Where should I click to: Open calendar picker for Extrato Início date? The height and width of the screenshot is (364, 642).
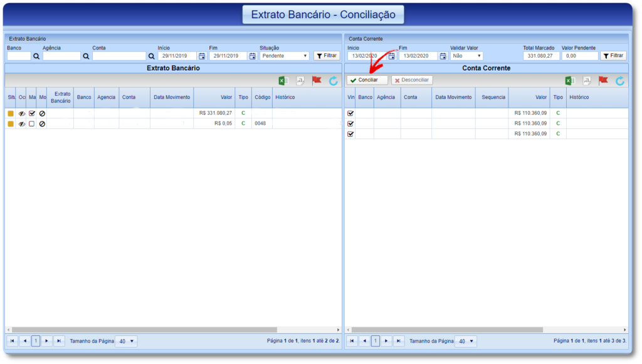pos(202,56)
